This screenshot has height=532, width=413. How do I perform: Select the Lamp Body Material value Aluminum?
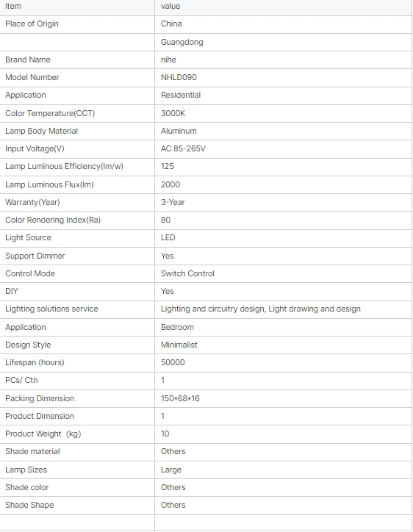[179, 132]
